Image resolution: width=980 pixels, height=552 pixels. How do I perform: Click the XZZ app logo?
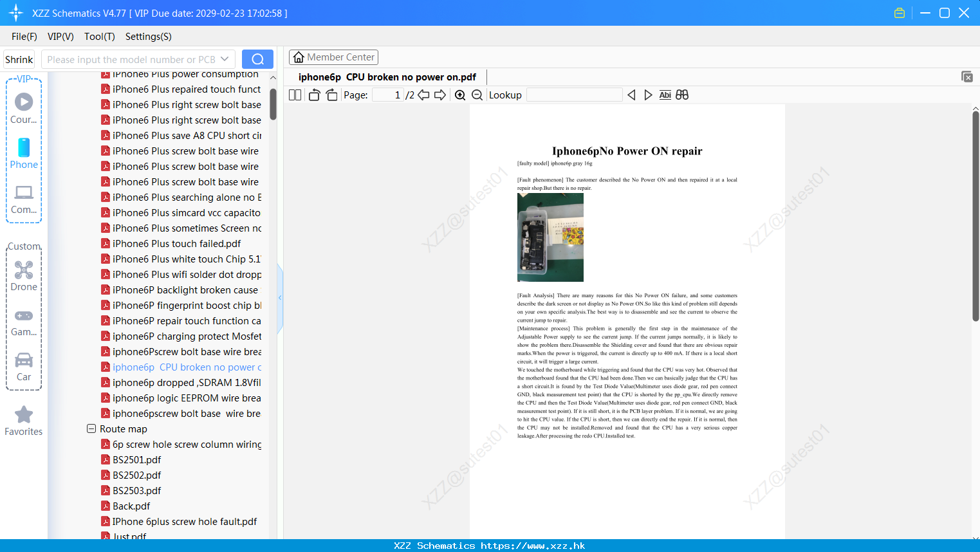16,13
